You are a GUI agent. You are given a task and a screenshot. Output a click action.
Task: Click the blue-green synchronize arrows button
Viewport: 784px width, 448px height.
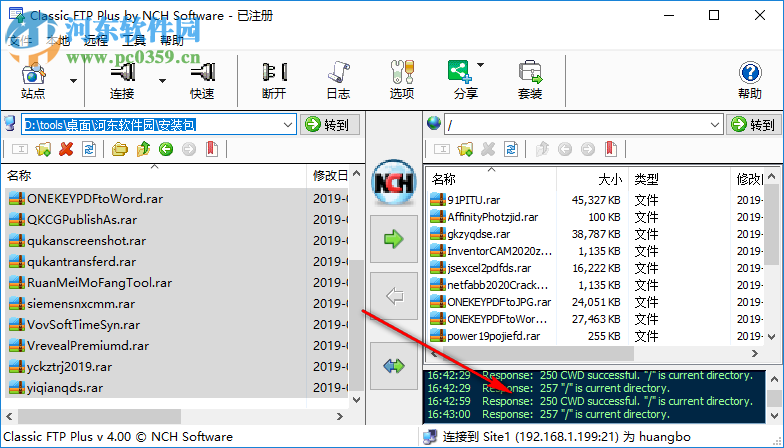click(x=394, y=366)
